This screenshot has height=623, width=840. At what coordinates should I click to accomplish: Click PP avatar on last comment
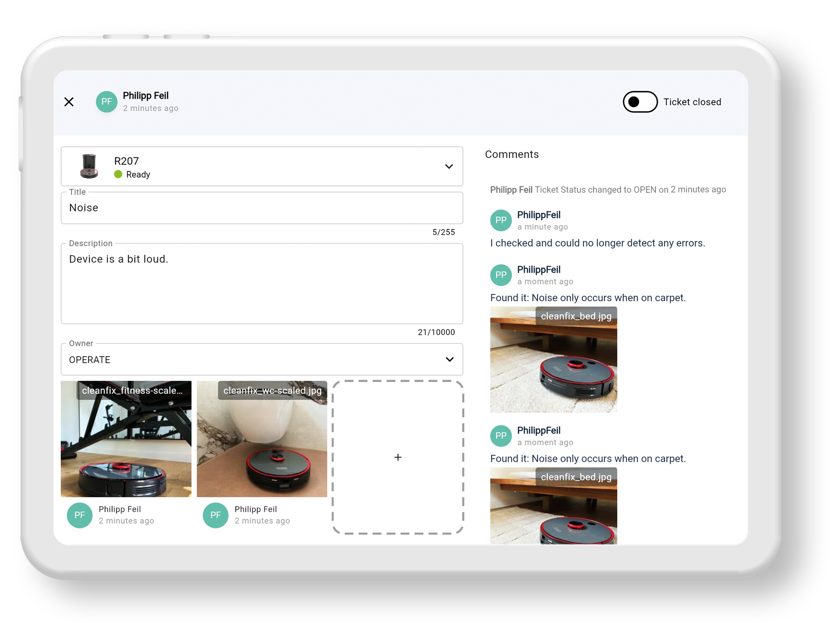pos(500,436)
